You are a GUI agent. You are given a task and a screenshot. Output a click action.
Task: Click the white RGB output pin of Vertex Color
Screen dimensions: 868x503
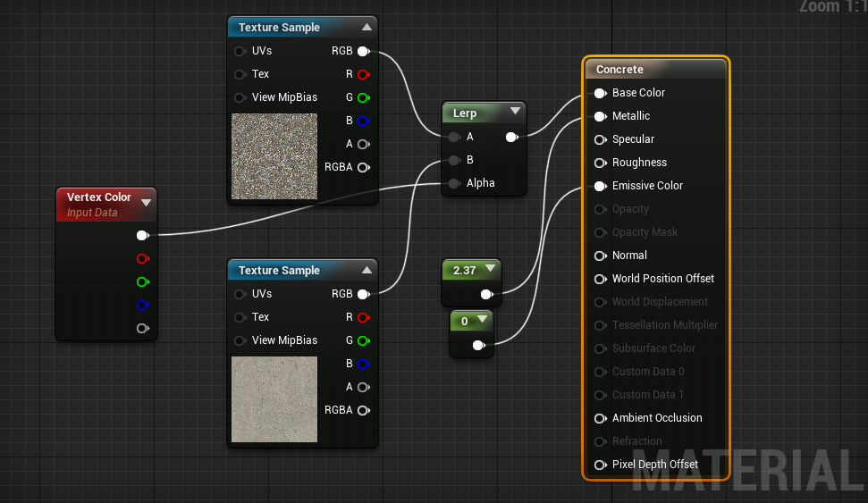143,235
